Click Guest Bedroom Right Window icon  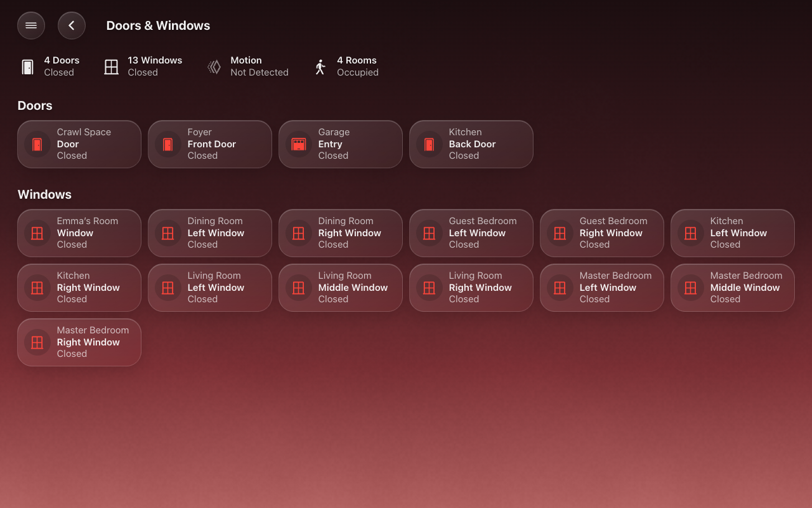point(560,233)
